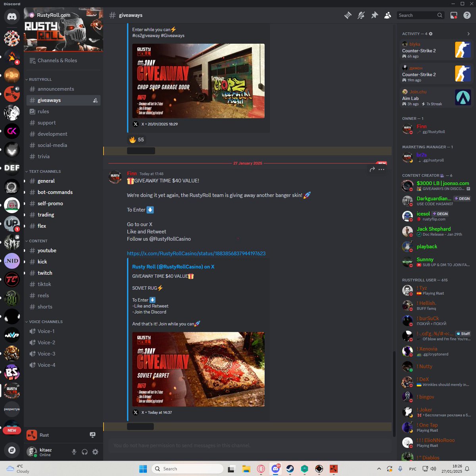476x476 pixels.
Task: Open kitaez user profile panel
Action: pos(46,452)
